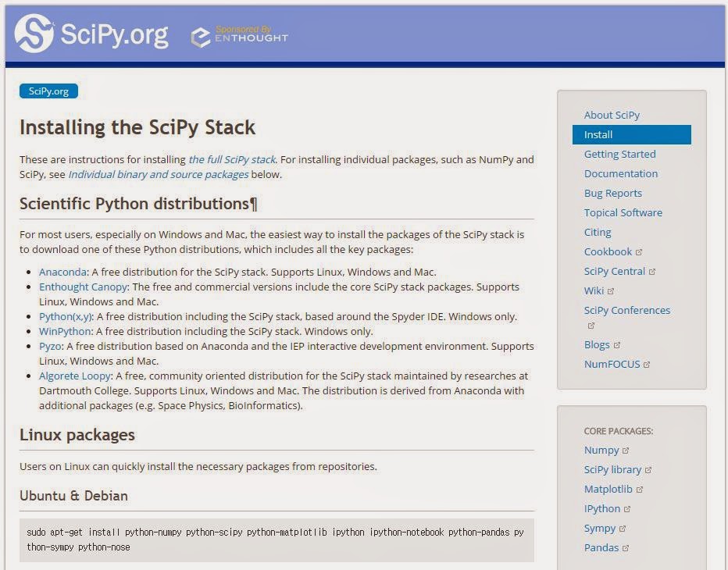Open NumFOCUS in the sidebar

(614, 364)
